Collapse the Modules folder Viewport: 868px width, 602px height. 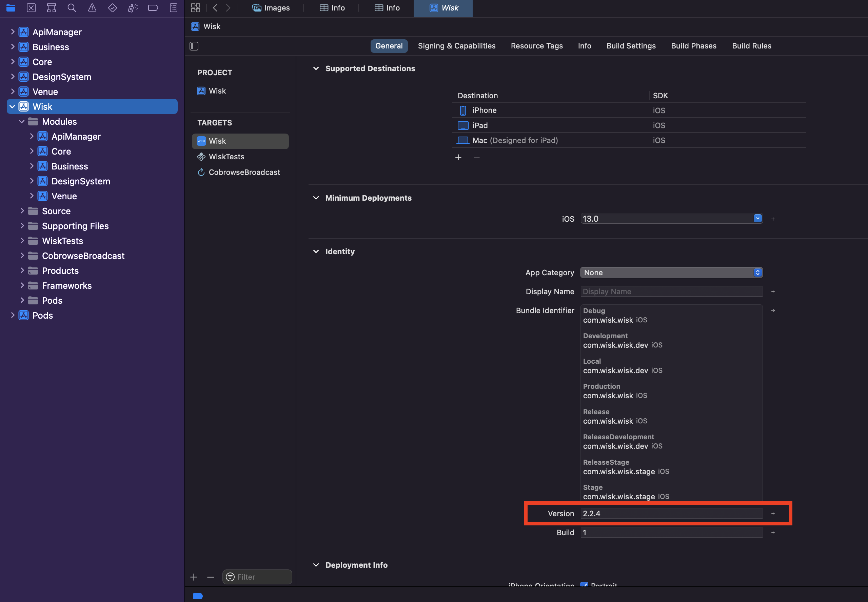point(22,121)
